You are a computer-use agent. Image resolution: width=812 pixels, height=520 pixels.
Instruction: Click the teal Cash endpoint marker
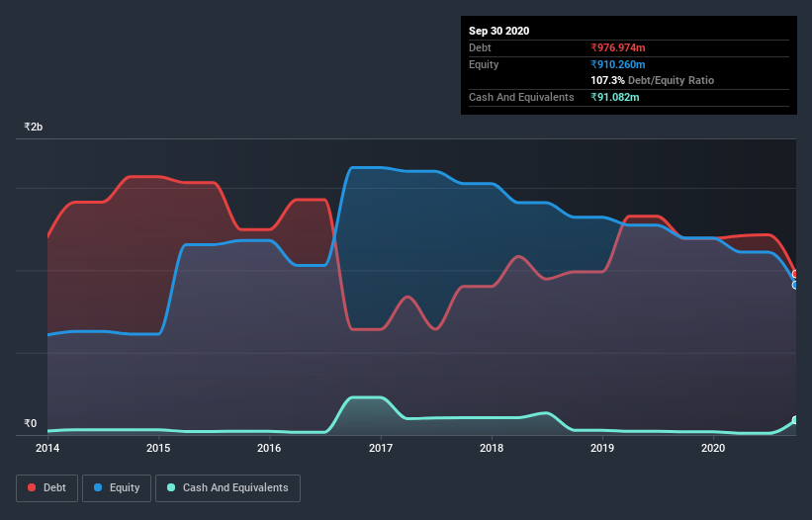(795, 420)
